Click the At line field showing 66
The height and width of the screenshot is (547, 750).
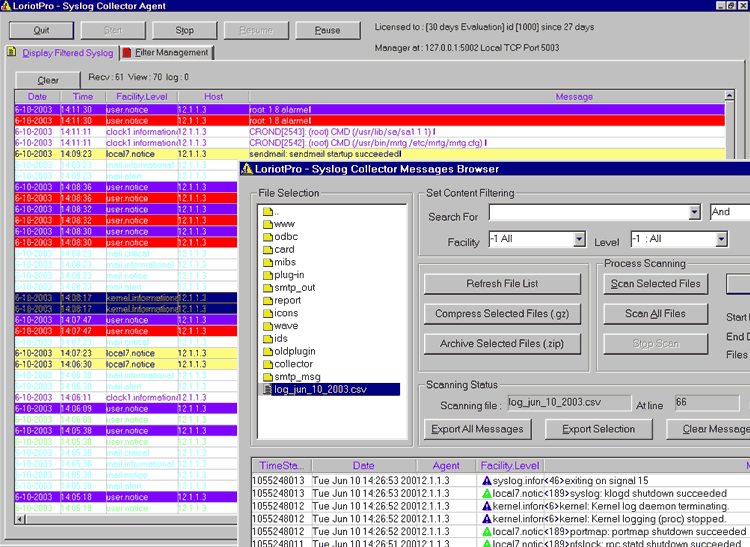click(707, 403)
